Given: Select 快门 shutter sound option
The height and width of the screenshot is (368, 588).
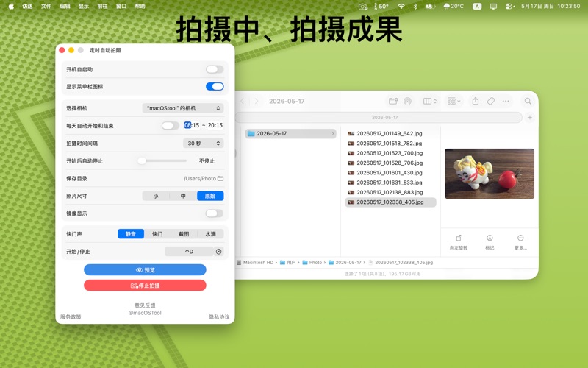Looking at the screenshot, I should coord(157,233).
